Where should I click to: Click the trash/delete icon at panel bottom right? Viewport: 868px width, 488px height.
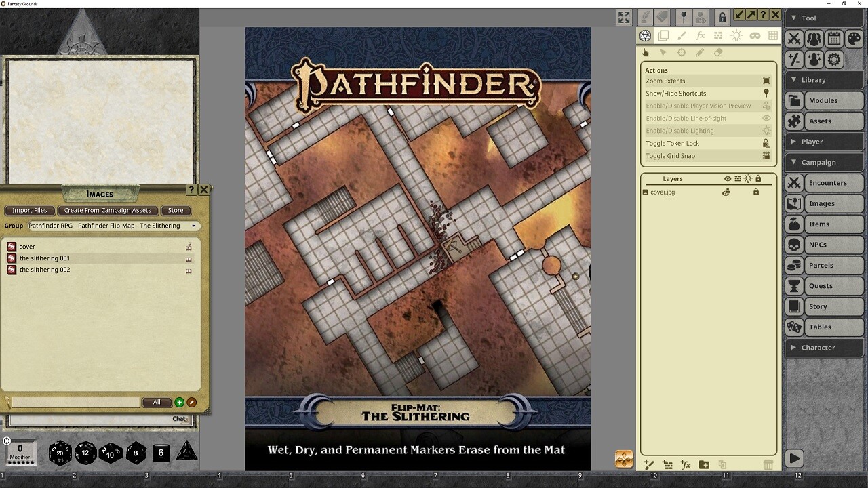768,464
